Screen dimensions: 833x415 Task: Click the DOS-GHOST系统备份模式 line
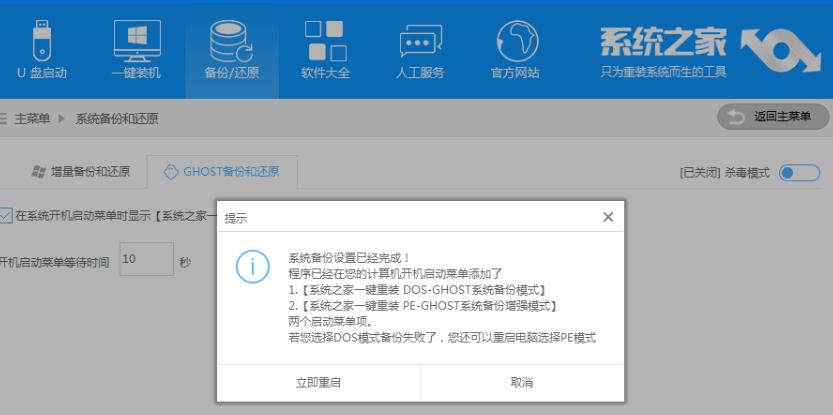(x=417, y=290)
